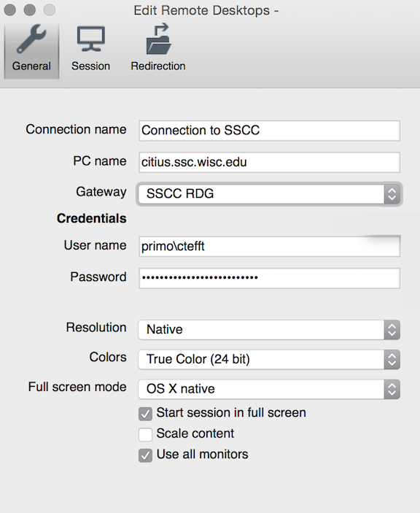Click the PC name field
Image resolution: width=420 pixels, height=513 pixels.
(269, 162)
